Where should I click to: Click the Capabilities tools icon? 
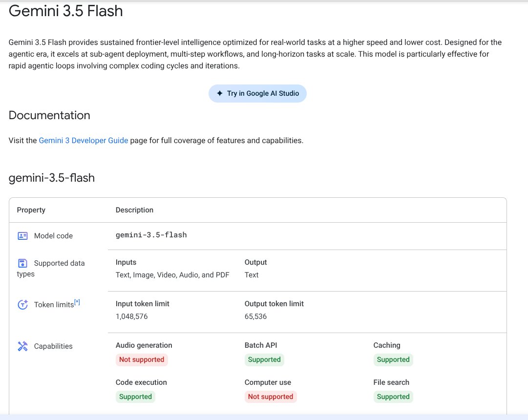[x=22, y=346]
